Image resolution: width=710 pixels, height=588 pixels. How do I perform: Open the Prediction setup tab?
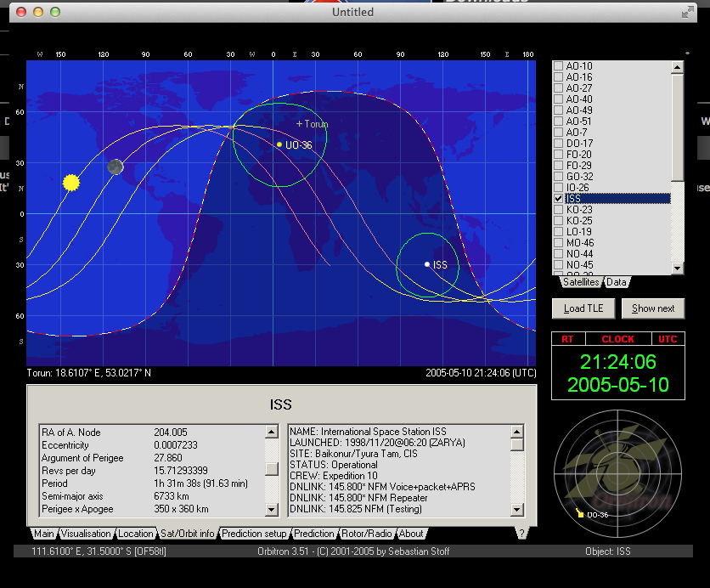(x=254, y=534)
